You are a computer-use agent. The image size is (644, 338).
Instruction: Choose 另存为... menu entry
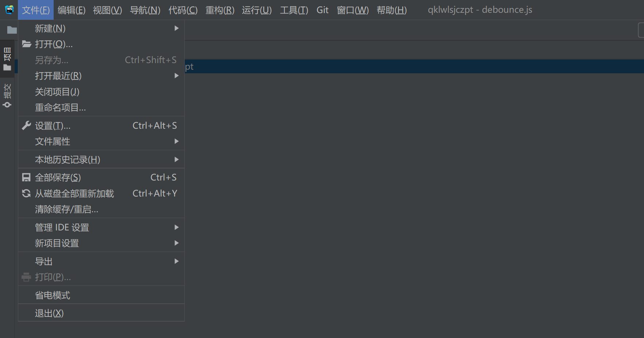[x=101, y=60]
